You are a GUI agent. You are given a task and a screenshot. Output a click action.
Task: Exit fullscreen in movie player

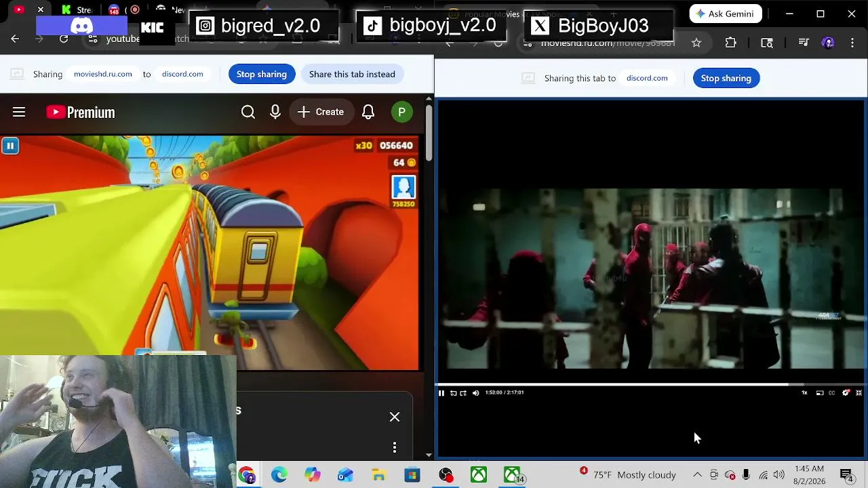[x=859, y=392]
